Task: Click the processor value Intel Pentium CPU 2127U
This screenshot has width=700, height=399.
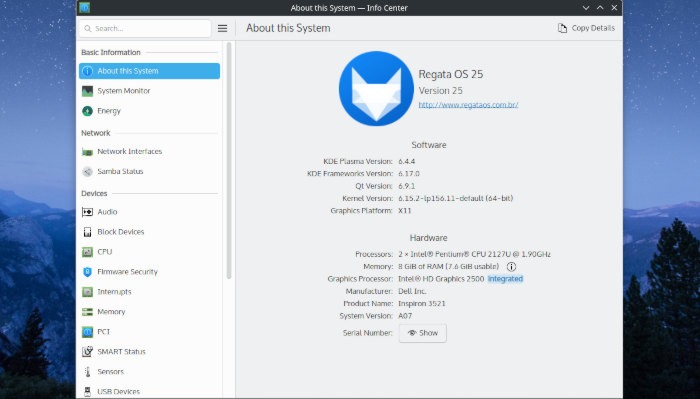Action: click(475, 254)
